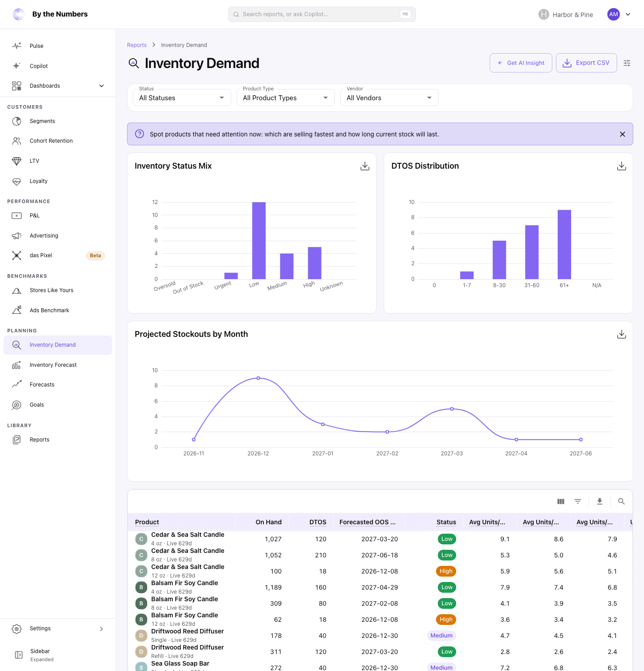Viewport: 644px width, 671px height.
Task: Open the Pulse page icon
Action: coord(17,46)
